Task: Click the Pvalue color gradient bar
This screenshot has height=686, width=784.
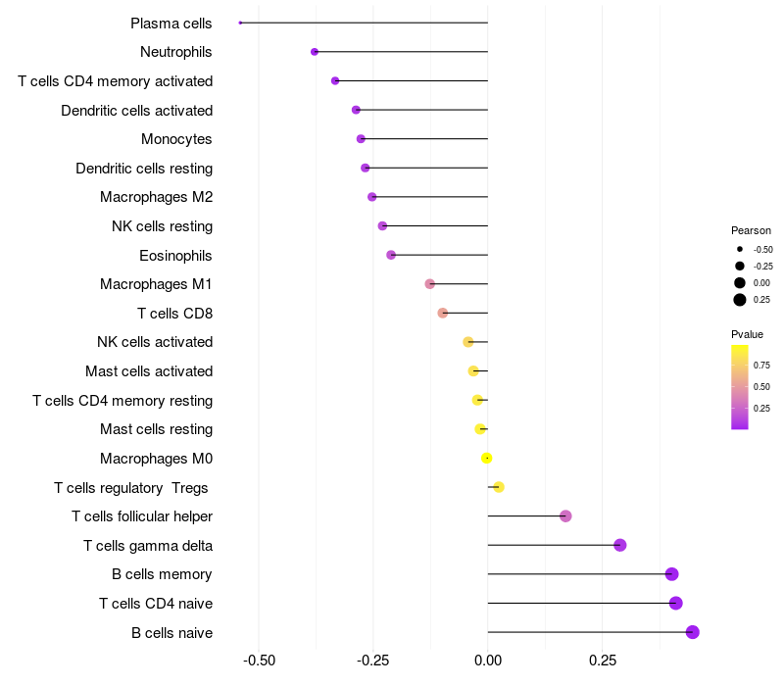Action: tap(740, 387)
